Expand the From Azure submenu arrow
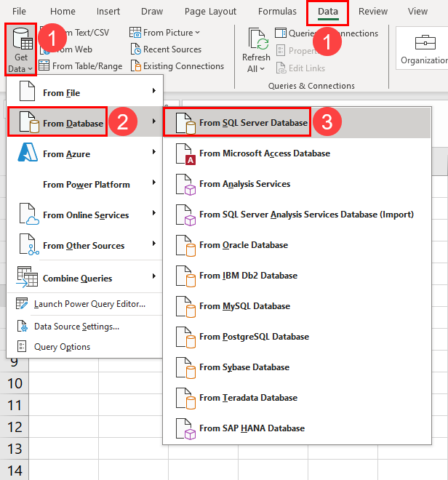This screenshot has width=448, height=480. click(154, 152)
